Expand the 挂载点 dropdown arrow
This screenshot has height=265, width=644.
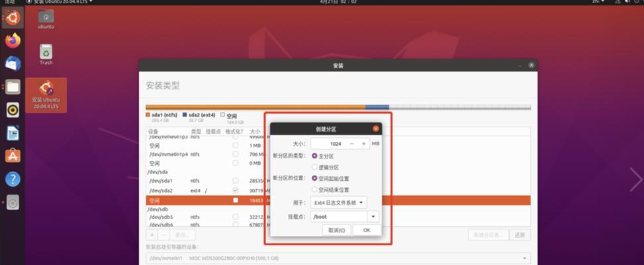pos(373,217)
